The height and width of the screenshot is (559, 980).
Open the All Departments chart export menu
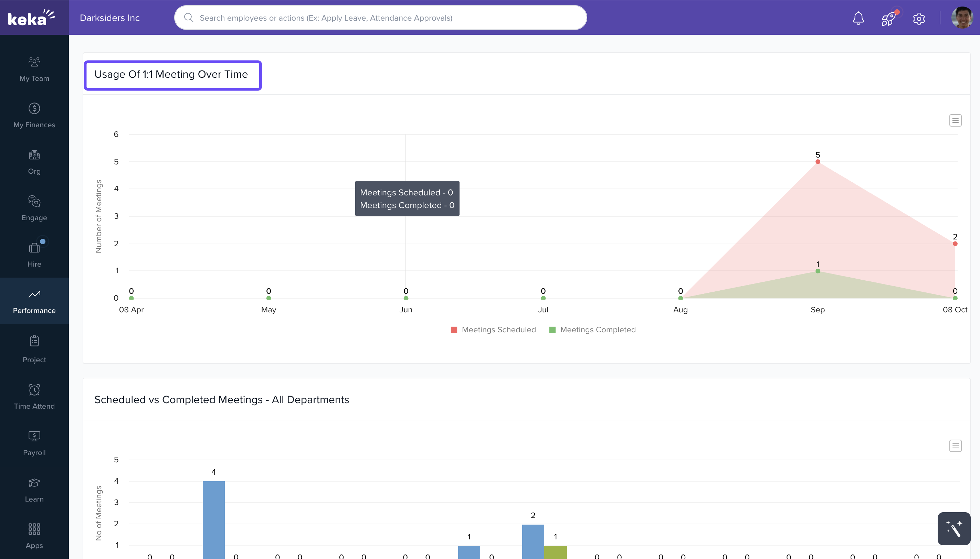point(955,446)
